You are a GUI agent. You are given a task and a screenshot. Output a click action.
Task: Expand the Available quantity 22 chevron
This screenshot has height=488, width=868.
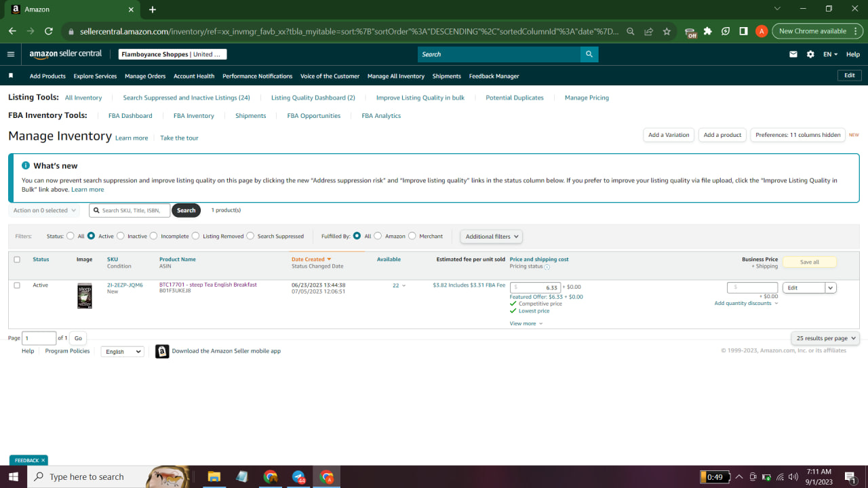coord(404,286)
